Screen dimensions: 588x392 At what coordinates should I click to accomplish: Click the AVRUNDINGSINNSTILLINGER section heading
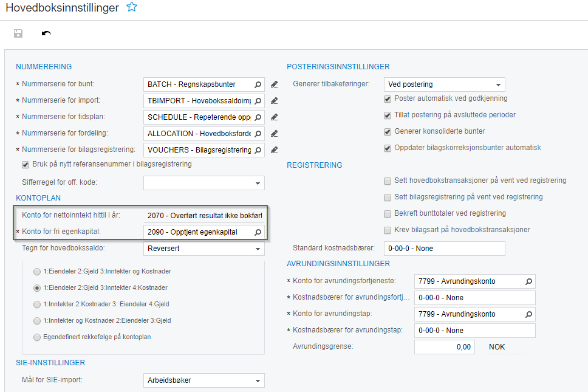pos(338,264)
